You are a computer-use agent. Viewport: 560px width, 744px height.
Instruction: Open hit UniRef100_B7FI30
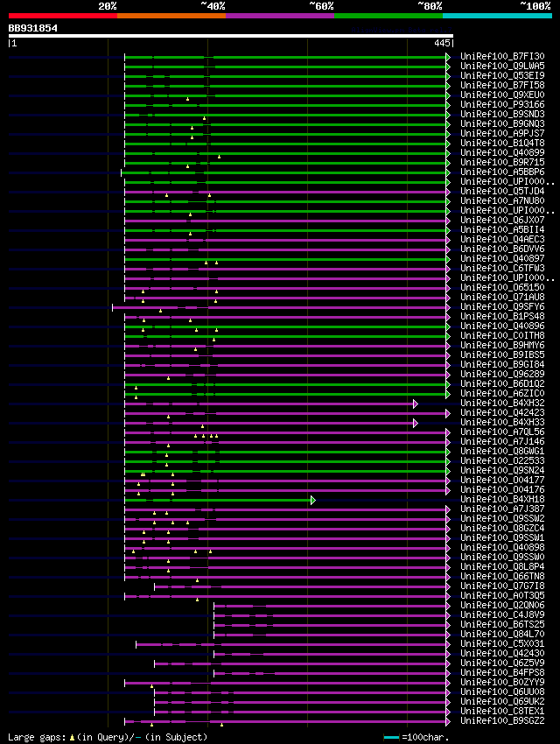(x=502, y=56)
